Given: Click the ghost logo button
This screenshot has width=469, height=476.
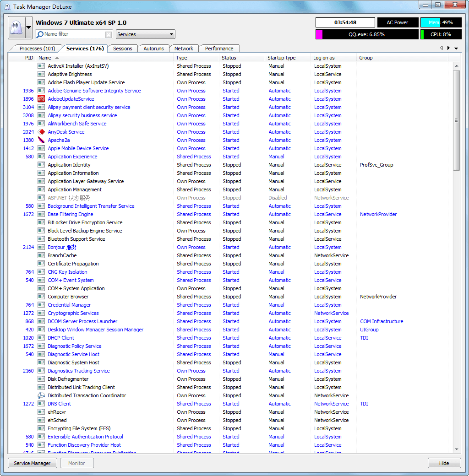Looking at the screenshot, I should (x=16, y=28).
